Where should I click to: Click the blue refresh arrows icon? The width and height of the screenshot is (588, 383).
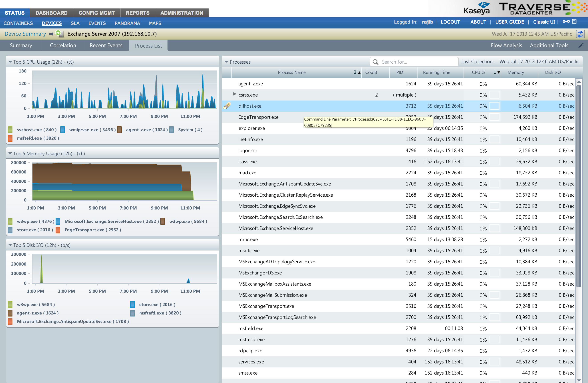tap(580, 34)
